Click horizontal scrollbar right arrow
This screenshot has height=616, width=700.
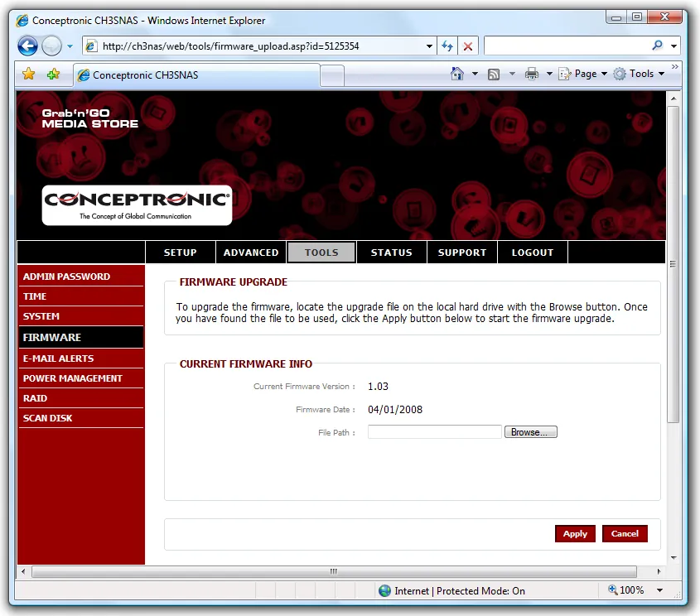point(659,571)
